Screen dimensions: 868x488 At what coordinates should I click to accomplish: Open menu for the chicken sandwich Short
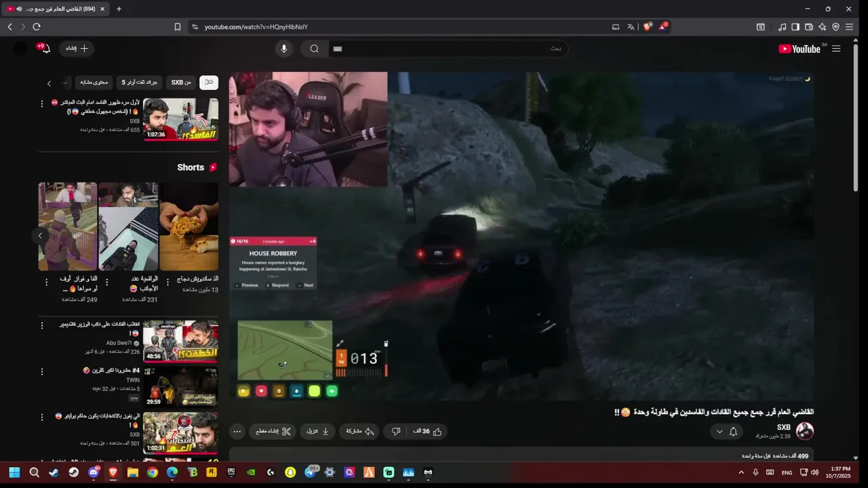tap(166, 282)
